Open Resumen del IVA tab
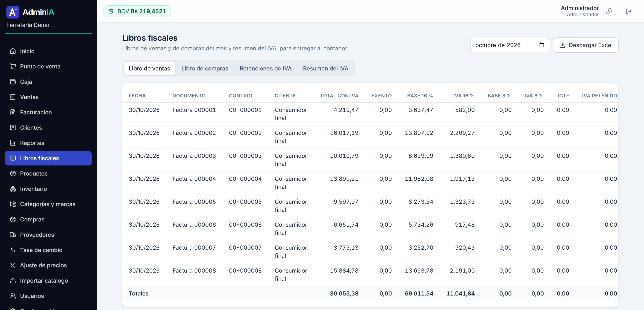This screenshot has height=310, width=644. (x=325, y=68)
